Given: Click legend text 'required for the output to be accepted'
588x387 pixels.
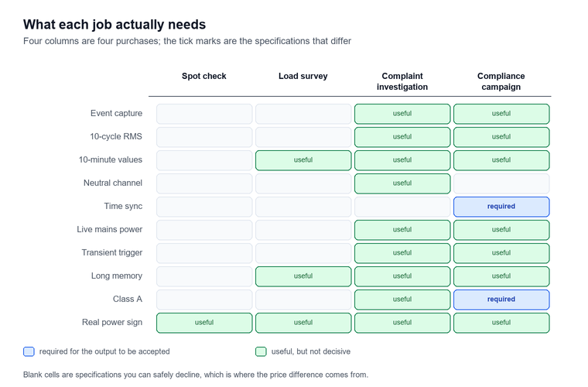Looking at the screenshot, I should [x=104, y=351].
